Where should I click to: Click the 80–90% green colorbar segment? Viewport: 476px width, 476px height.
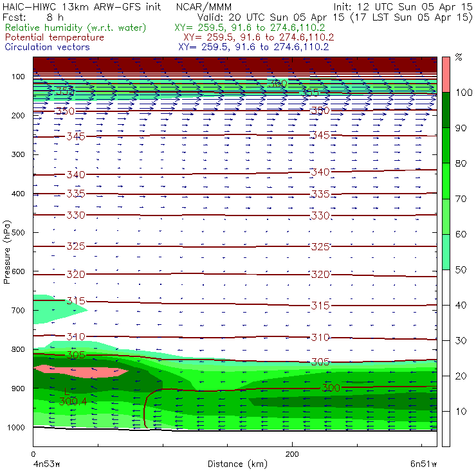point(446,145)
